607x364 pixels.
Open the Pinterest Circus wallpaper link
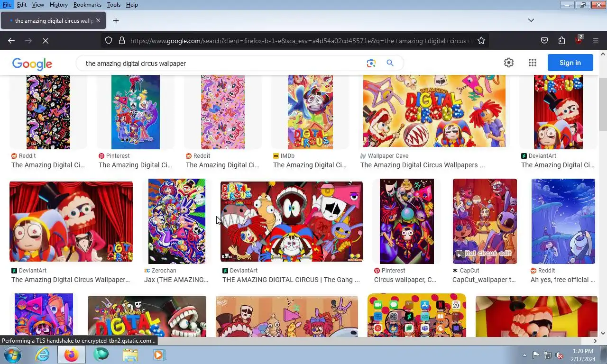[405, 280]
